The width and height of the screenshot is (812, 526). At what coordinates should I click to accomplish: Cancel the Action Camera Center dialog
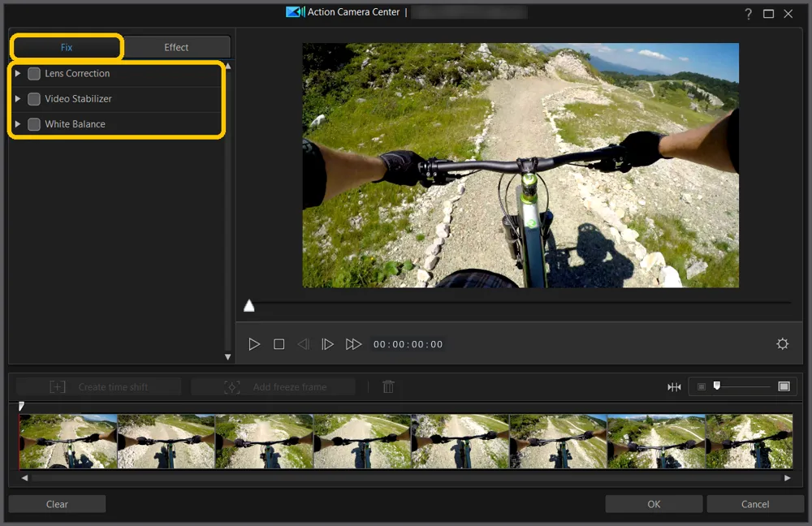[755, 504]
